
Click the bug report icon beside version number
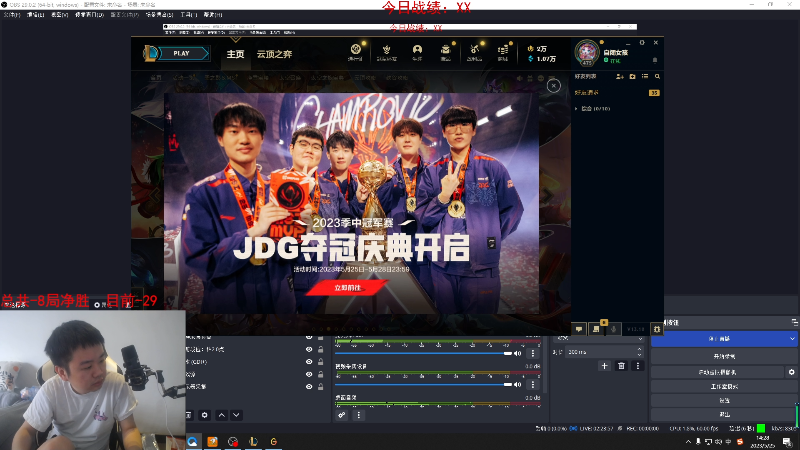657,329
